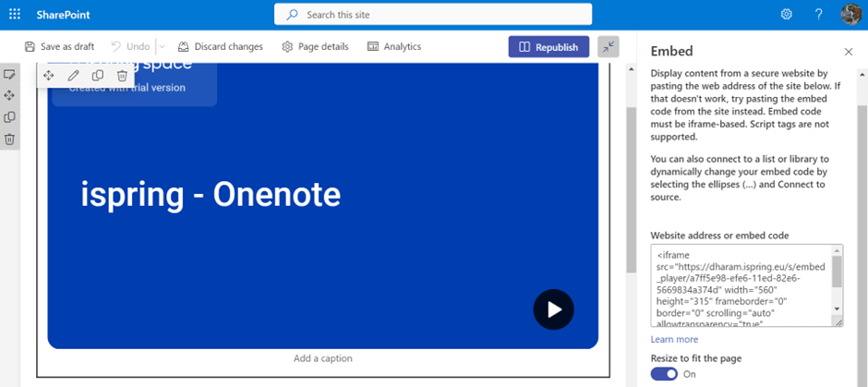This screenshot has height=387, width=868.
Task: Select Discard changes
Action: point(221,46)
